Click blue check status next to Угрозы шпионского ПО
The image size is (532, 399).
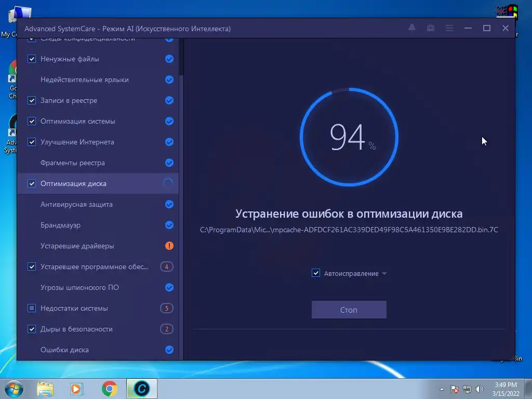tap(169, 287)
